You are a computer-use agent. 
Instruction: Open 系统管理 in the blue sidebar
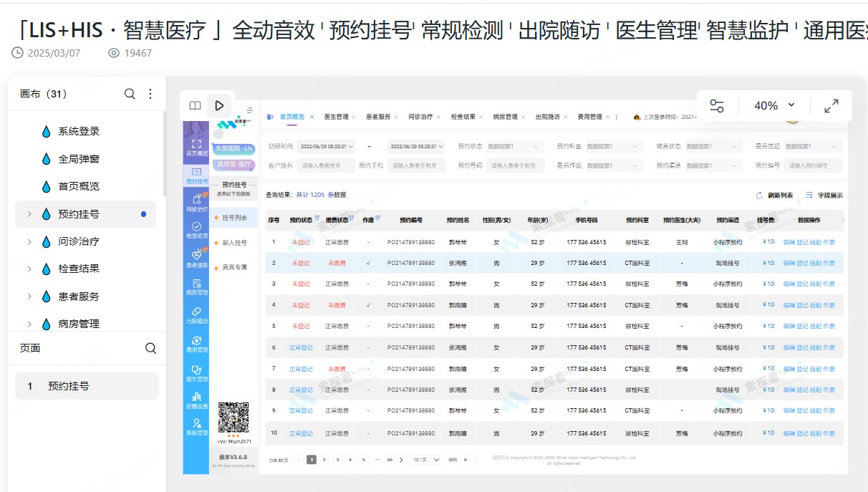197,428
